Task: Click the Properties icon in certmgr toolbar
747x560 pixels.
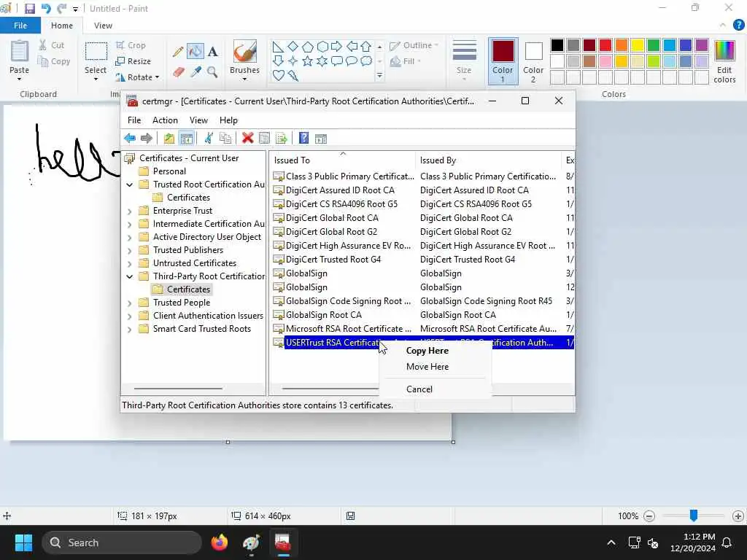Action: (x=264, y=139)
